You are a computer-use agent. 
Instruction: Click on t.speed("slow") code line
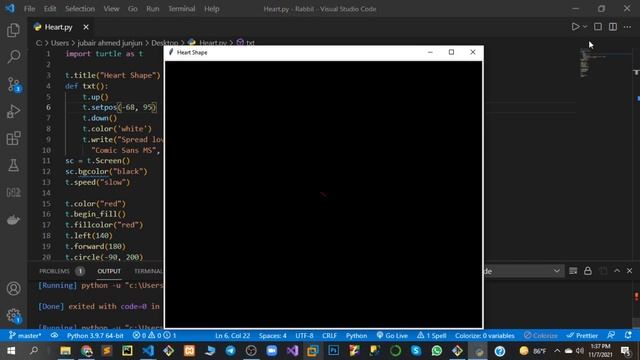[x=98, y=182]
